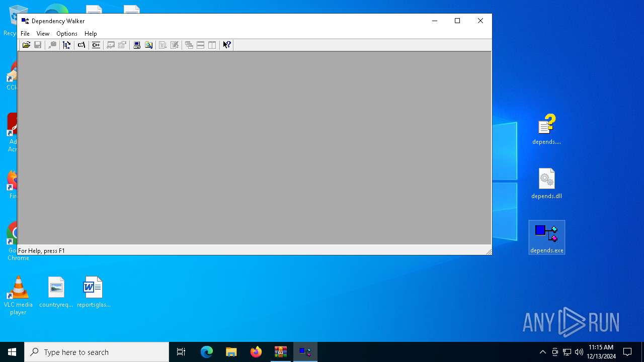Select the depends help file on desktop
The height and width of the screenshot is (362, 644).
click(x=547, y=129)
